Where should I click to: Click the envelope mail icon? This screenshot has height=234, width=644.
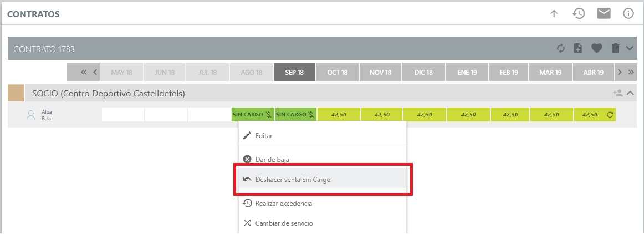tap(604, 13)
